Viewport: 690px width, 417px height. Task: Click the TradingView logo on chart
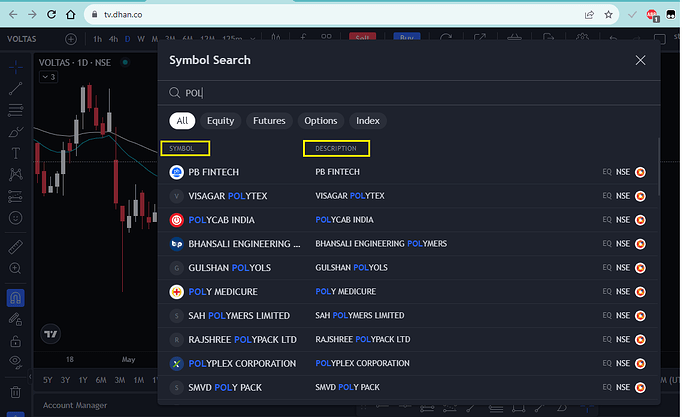pos(51,334)
